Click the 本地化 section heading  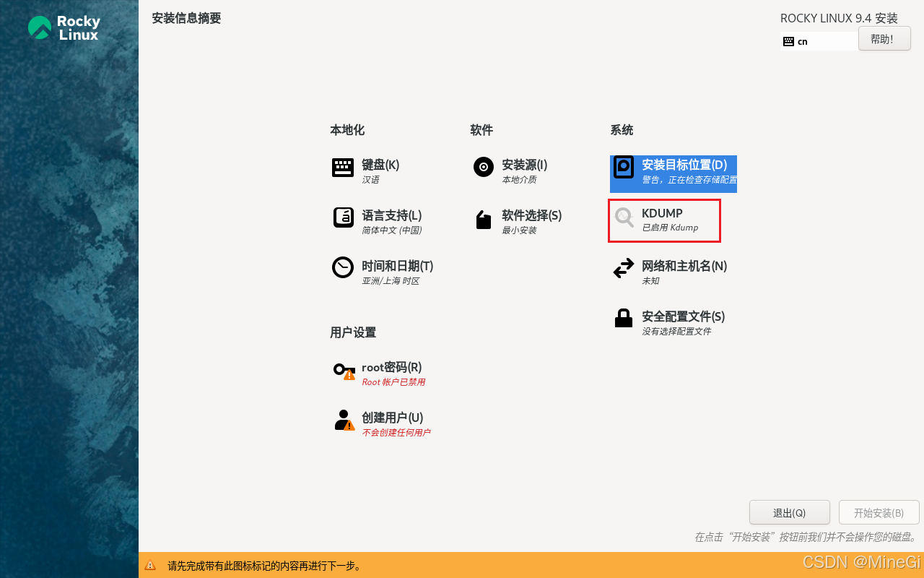tap(347, 130)
